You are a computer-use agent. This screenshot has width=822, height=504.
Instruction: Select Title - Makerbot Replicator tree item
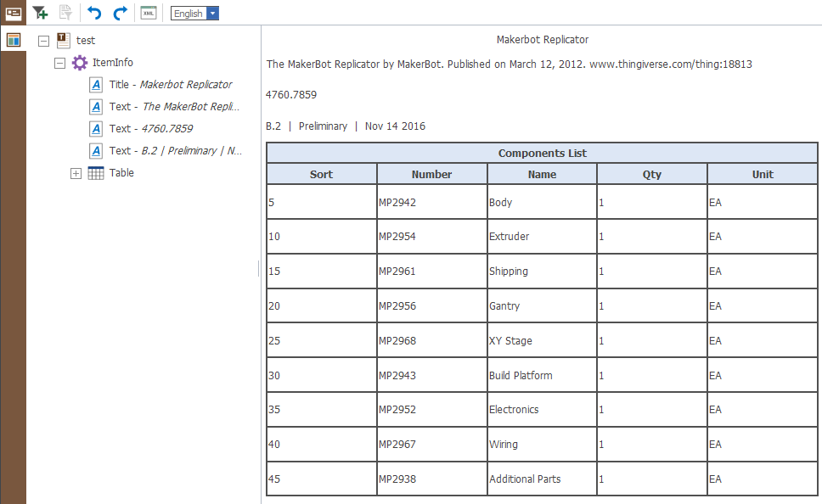170,85
